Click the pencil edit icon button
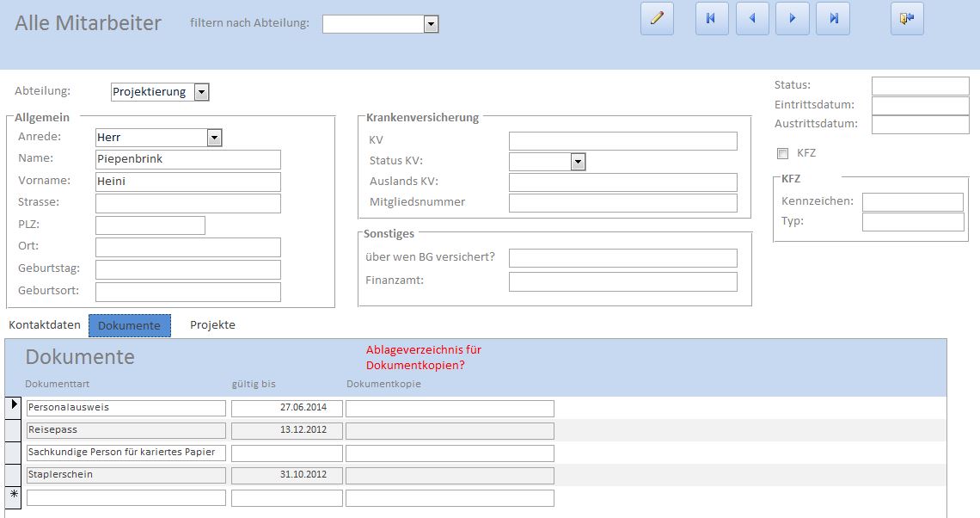Viewport: 980px width, 518px height. (x=657, y=18)
